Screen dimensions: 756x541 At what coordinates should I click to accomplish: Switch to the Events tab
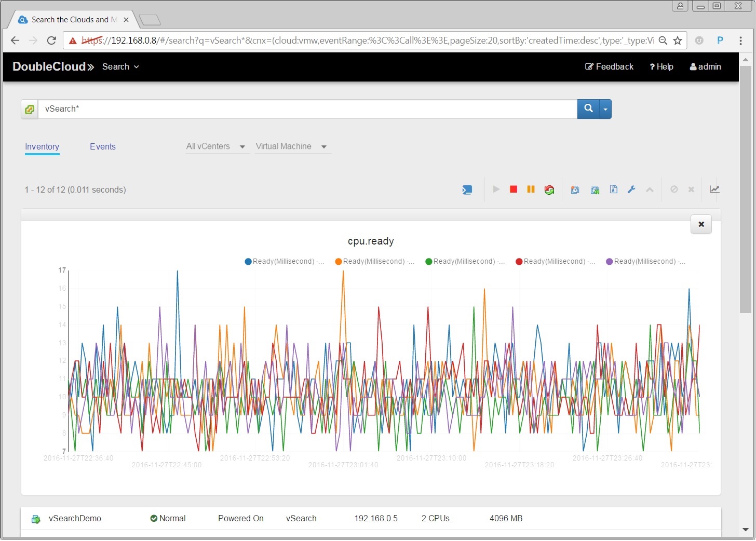(x=103, y=146)
